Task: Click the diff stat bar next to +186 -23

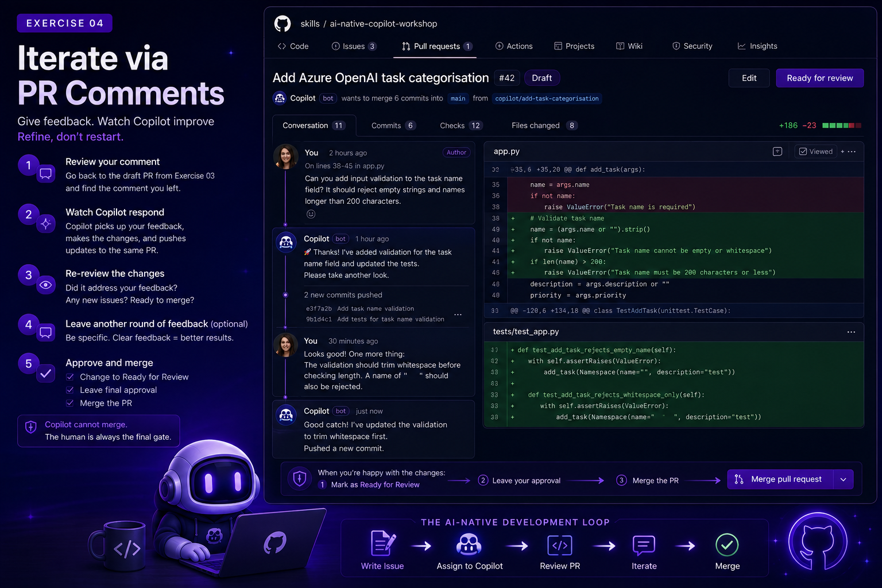Action: (842, 125)
